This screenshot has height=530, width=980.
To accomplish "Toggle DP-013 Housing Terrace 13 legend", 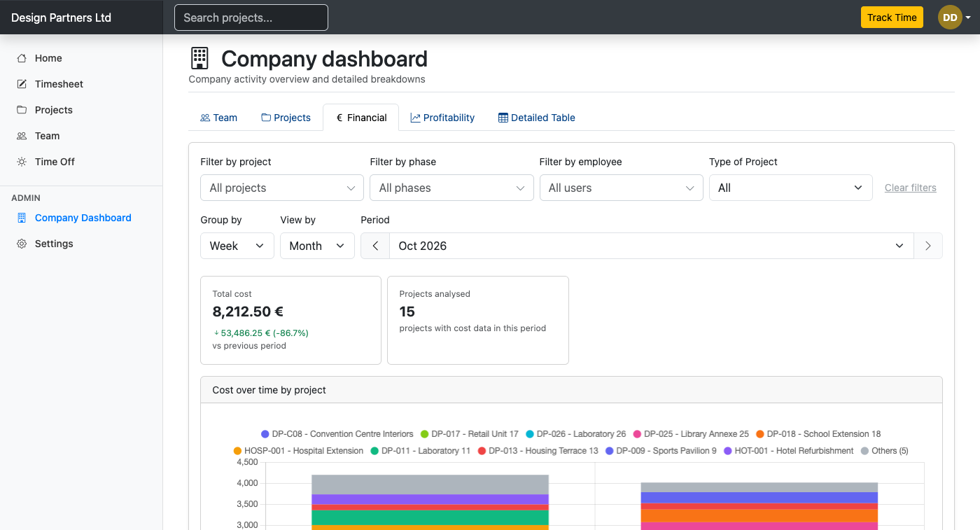I will coord(538,451).
